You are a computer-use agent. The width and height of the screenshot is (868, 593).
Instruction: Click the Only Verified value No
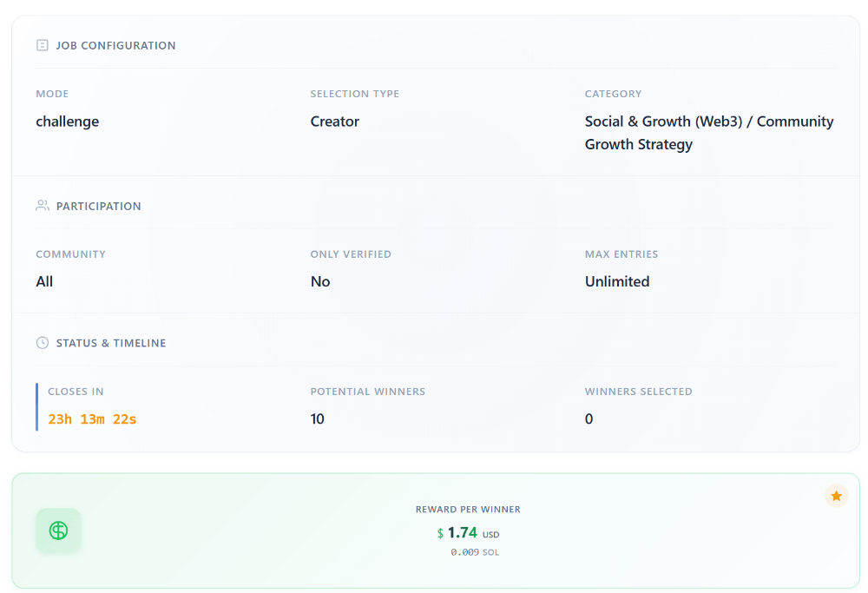320,281
